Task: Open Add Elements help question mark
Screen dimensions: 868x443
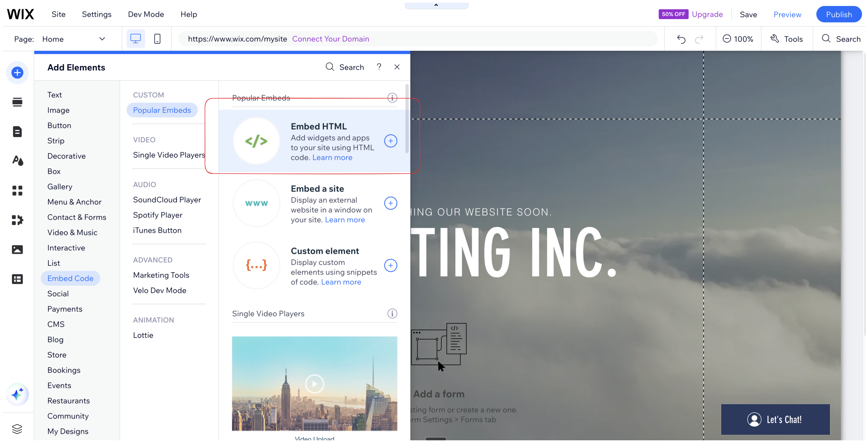Action: [x=379, y=67]
